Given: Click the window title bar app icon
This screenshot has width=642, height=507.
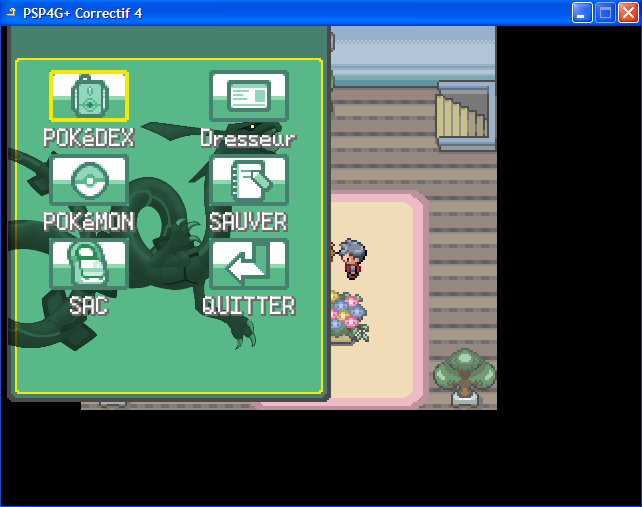Looking at the screenshot, I should (11, 13).
